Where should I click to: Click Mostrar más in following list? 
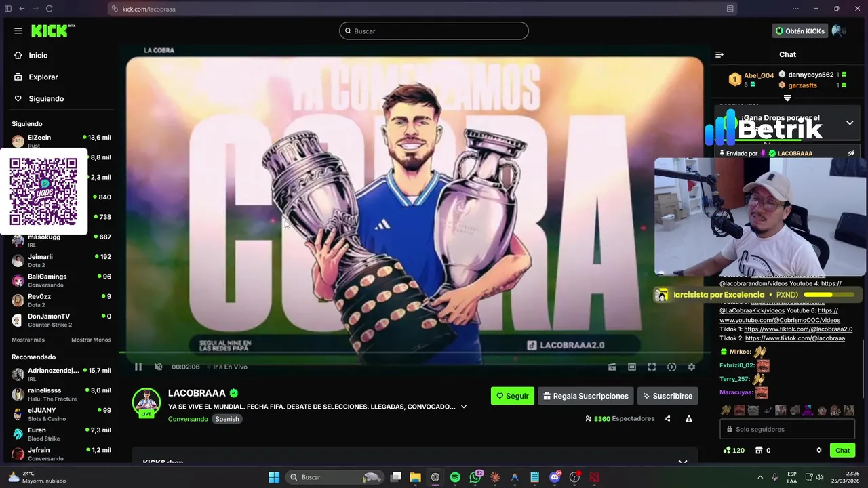click(28, 340)
